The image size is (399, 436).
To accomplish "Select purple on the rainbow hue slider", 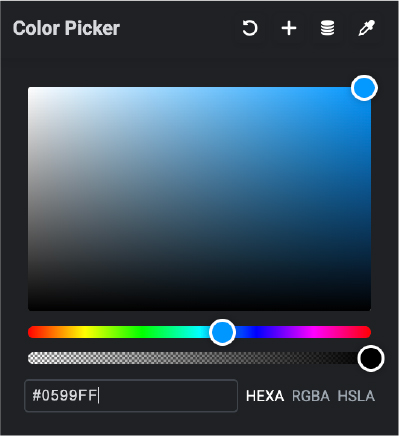I will pyautogui.click(x=283, y=332).
